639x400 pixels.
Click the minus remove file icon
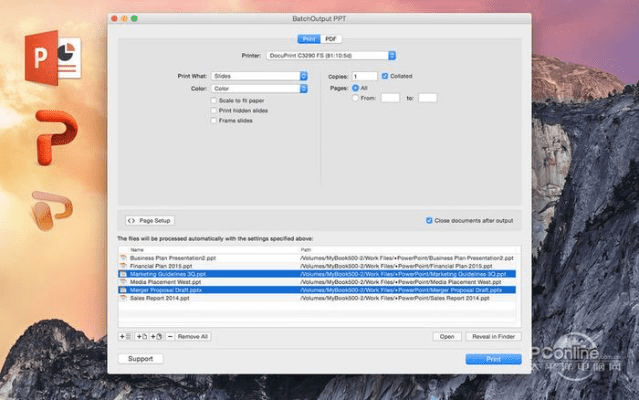pos(170,337)
